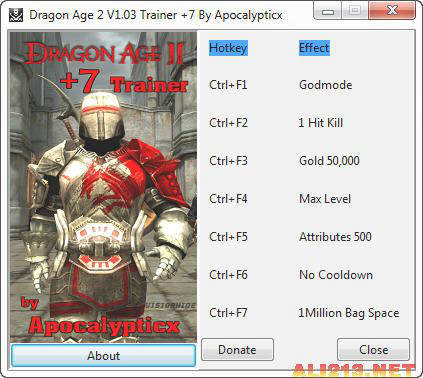This screenshot has height=378, width=423.
Task: Click the window title text
Action: click(156, 15)
